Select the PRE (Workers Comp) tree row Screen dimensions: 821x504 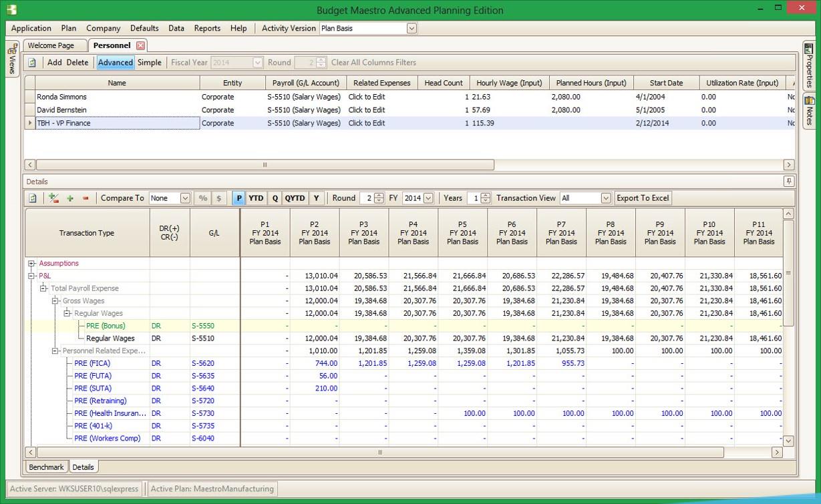(107, 439)
